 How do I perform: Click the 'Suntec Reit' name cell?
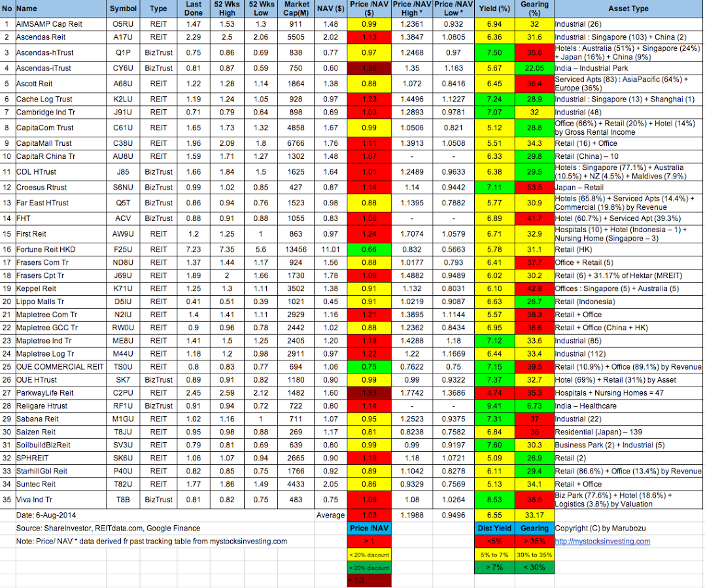coord(60,484)
